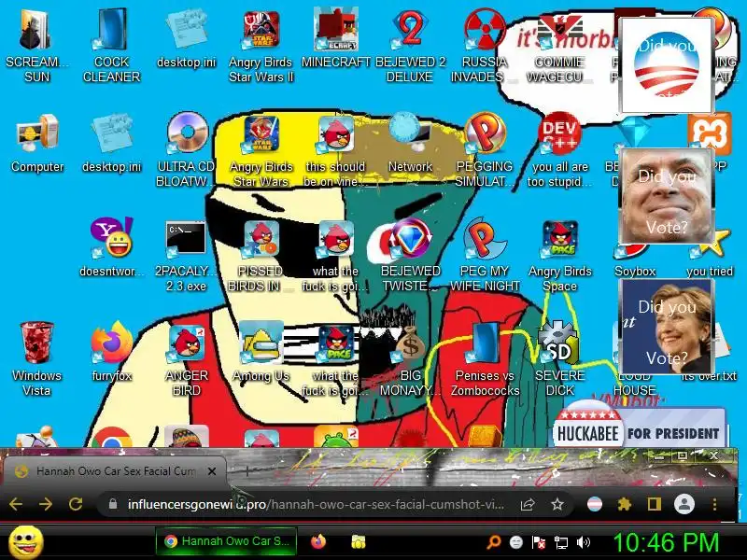Open the MINECRAFT desktop shortcut

[x=335, y=39]
